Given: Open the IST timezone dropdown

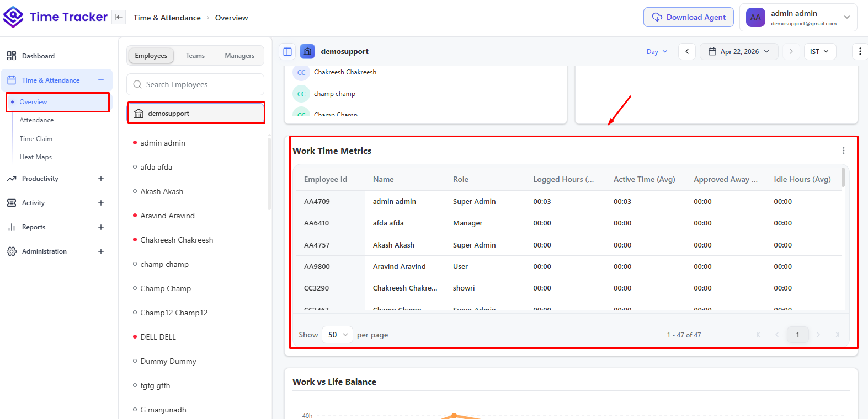Looking at the screenshot, I should pos(820,51).
